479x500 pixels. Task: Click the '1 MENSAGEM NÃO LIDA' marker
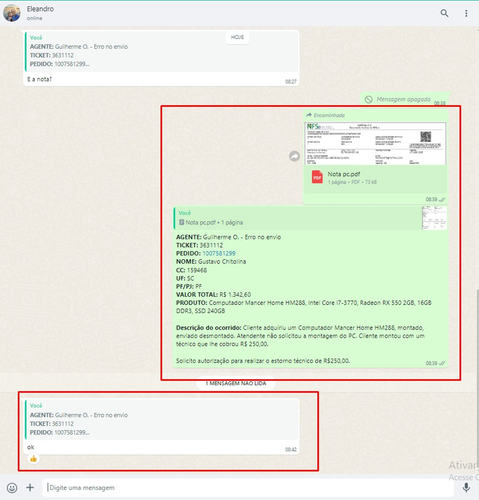tap(236, 383)
